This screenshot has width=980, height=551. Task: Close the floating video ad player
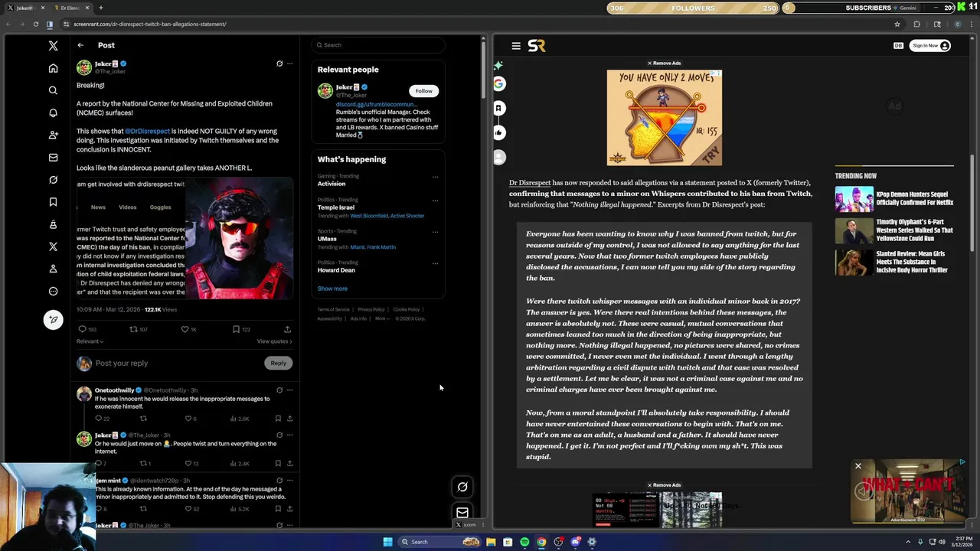[857, 466]
